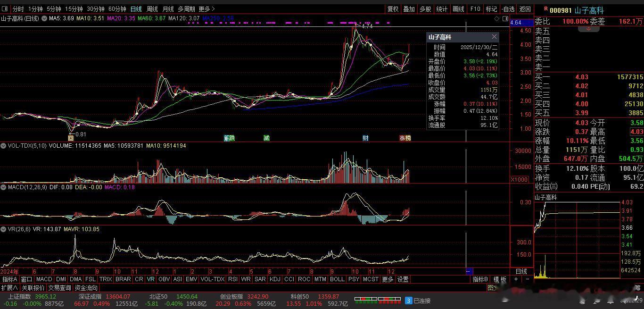Select the KDJ indicator tab
Image resolution: width=644 pixels, height=309 pixels.
(274, 279)
